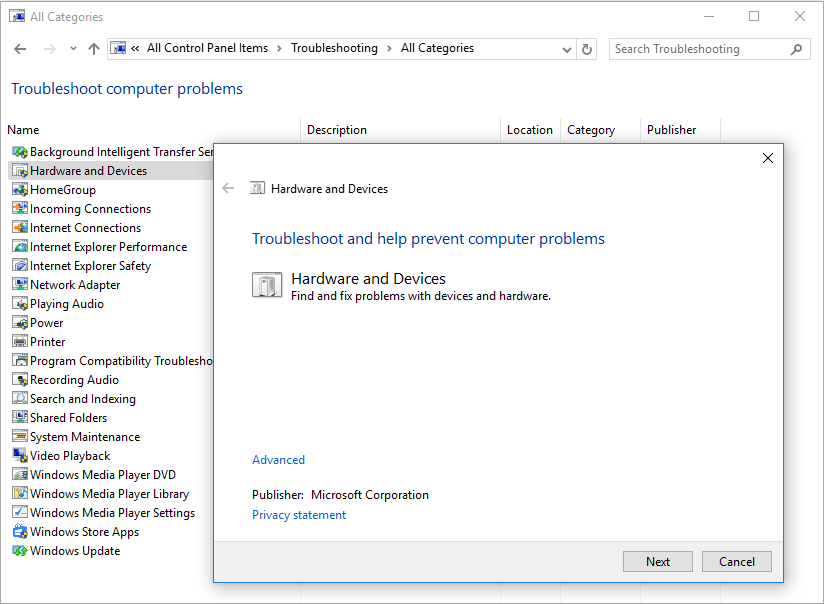Click the Troubleshooting breadcrumb in address bar
This screenshot has width=824, height=604.
tap(334, 48)
